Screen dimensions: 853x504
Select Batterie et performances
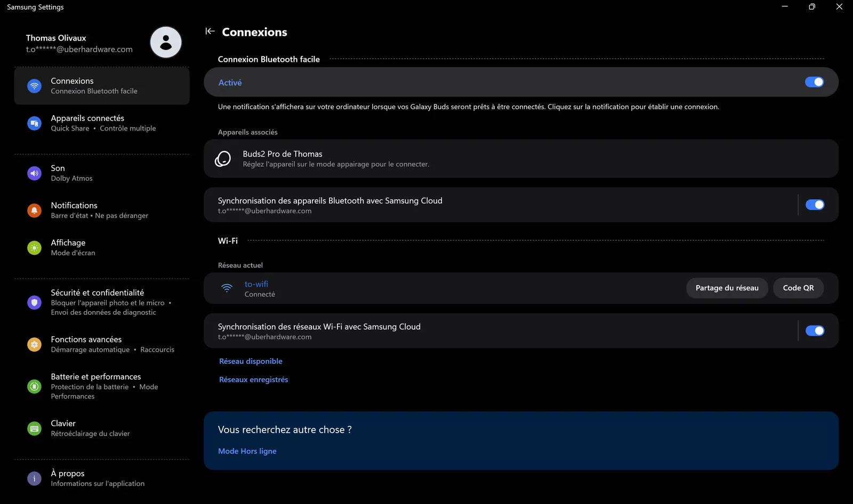102,386
